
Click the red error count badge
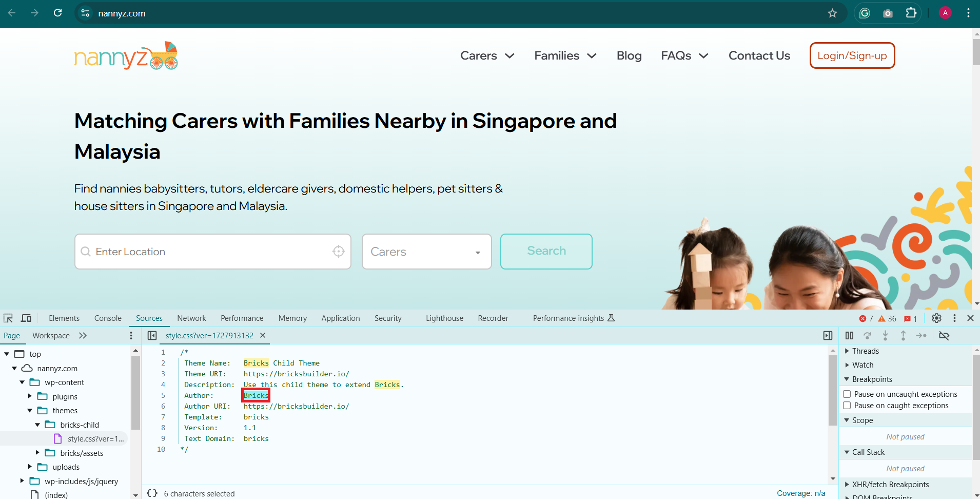tap(866, 319)
